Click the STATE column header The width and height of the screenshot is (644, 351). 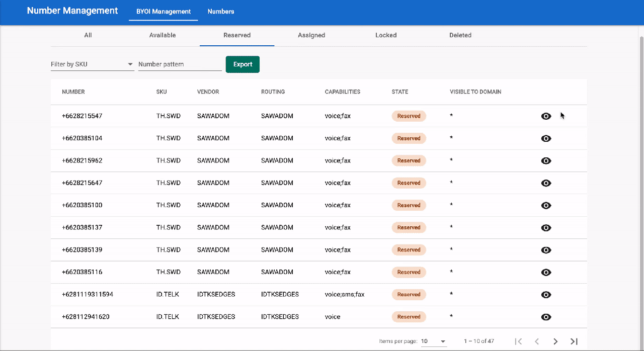pyautogui.click(x=400, y=92)
